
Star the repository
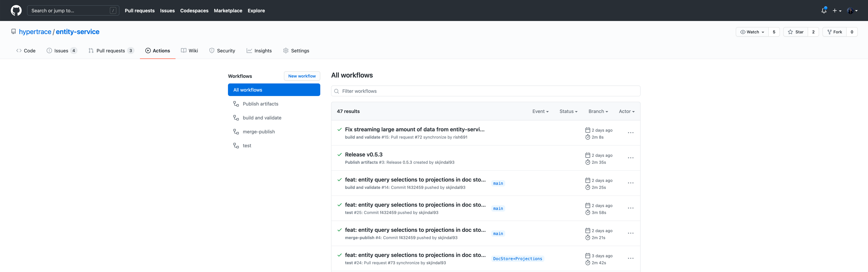796,32
